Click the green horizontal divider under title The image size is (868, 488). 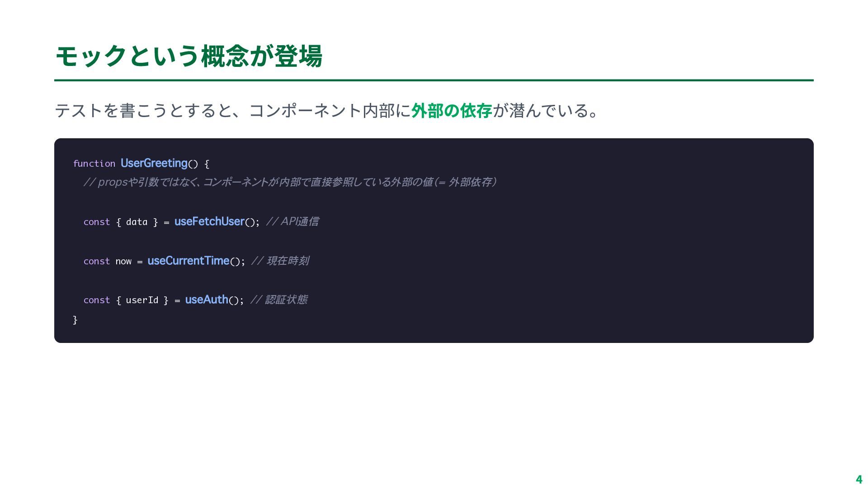[434, 80]
